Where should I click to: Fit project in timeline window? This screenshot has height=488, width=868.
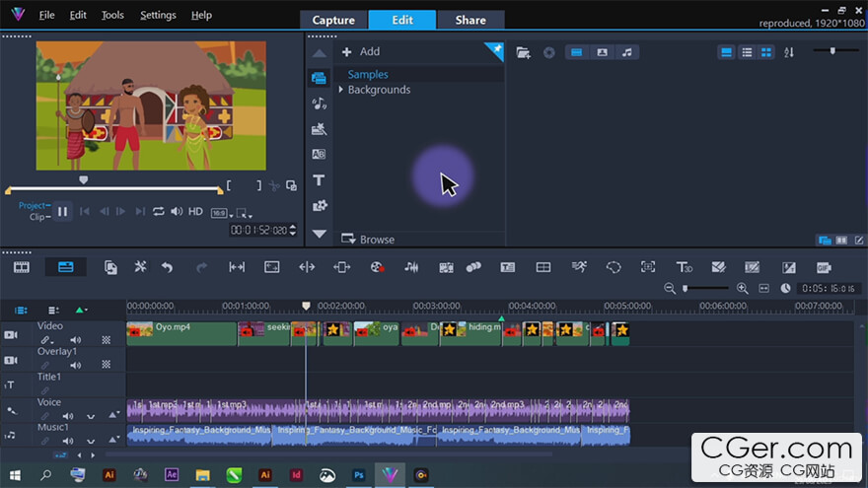click(x=763, y=288)
